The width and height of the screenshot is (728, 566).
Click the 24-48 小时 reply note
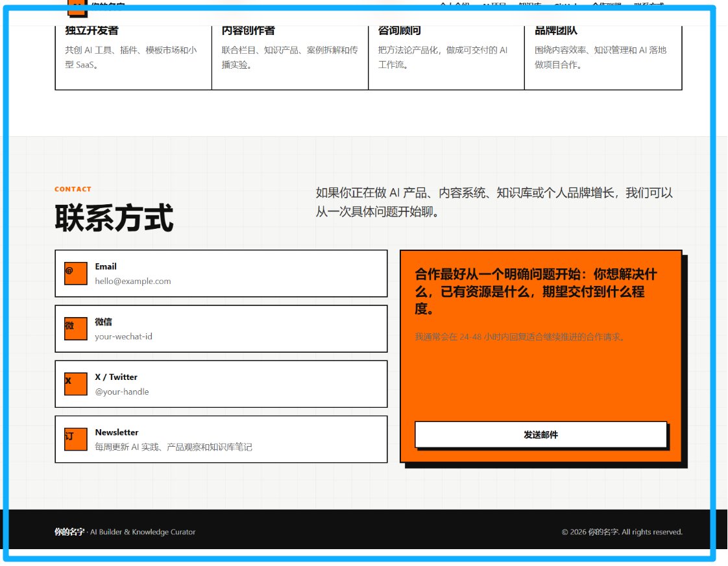pos(520,337)
